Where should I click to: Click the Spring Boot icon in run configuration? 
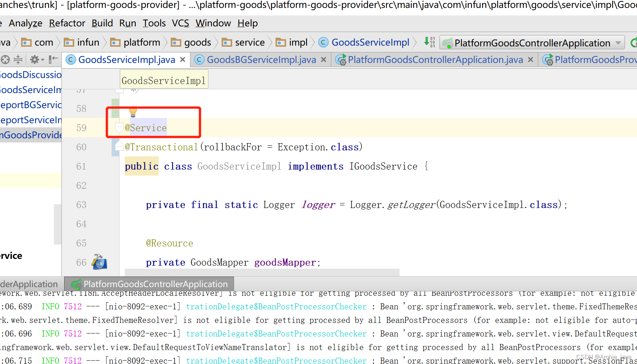tap(447, 43)
